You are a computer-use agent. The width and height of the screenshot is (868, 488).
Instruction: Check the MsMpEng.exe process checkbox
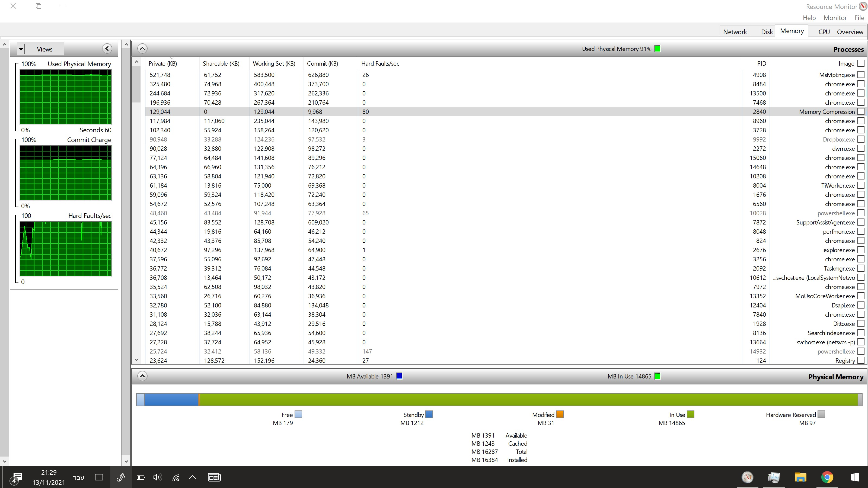[x=861, y=75]
